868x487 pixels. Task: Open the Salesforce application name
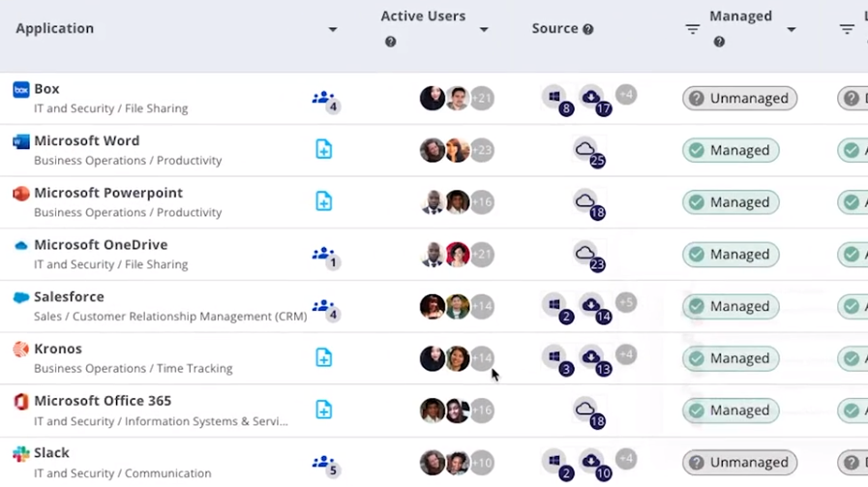70,297
